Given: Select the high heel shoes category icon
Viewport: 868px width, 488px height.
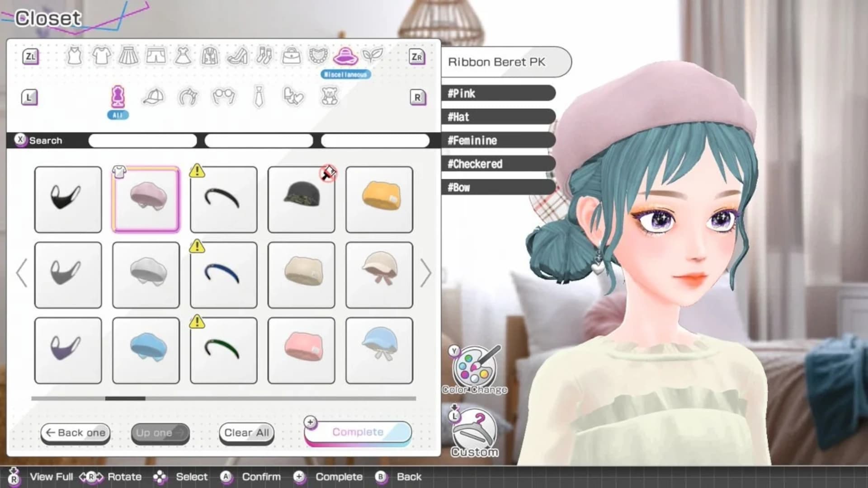Looking at the screenshot, I should pyautogui.click(x=238, y=56).
